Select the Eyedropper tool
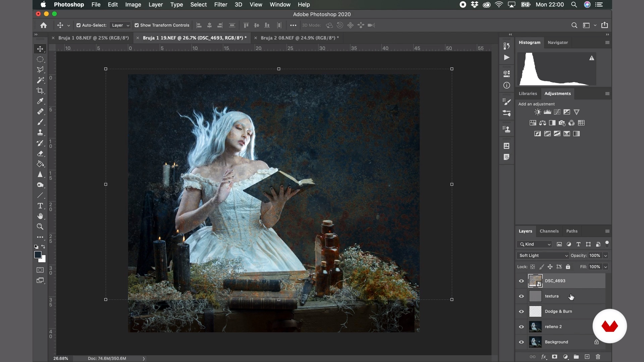This screenshot has height=362, width=644. [x=40, y=101]
